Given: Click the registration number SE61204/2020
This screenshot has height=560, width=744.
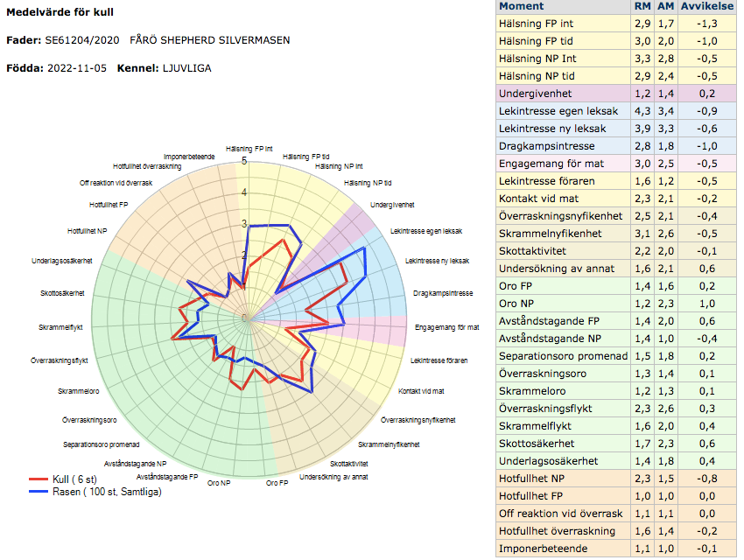Looking at the screenshot, I should coord(82,40).
